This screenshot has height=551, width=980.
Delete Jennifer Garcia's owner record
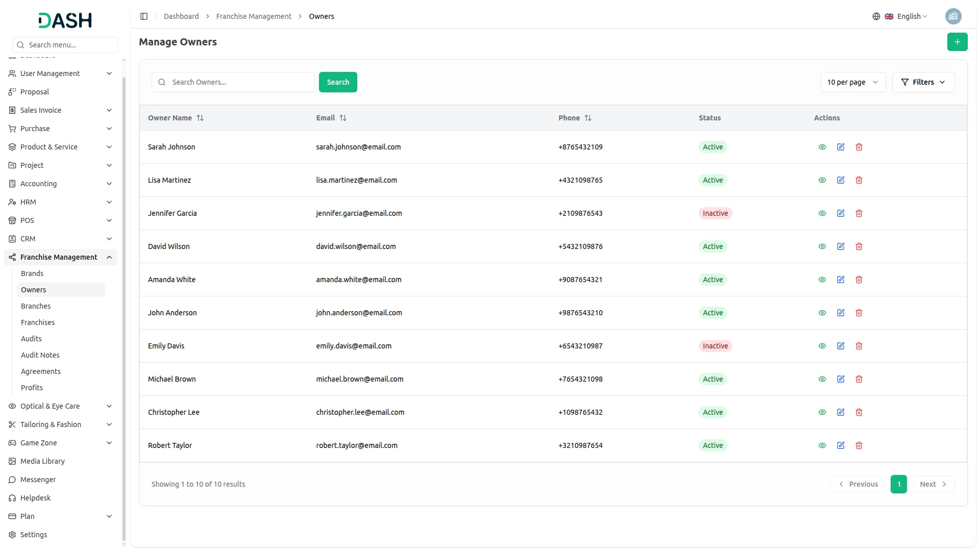pyautogui.click(x=859, y=213)
